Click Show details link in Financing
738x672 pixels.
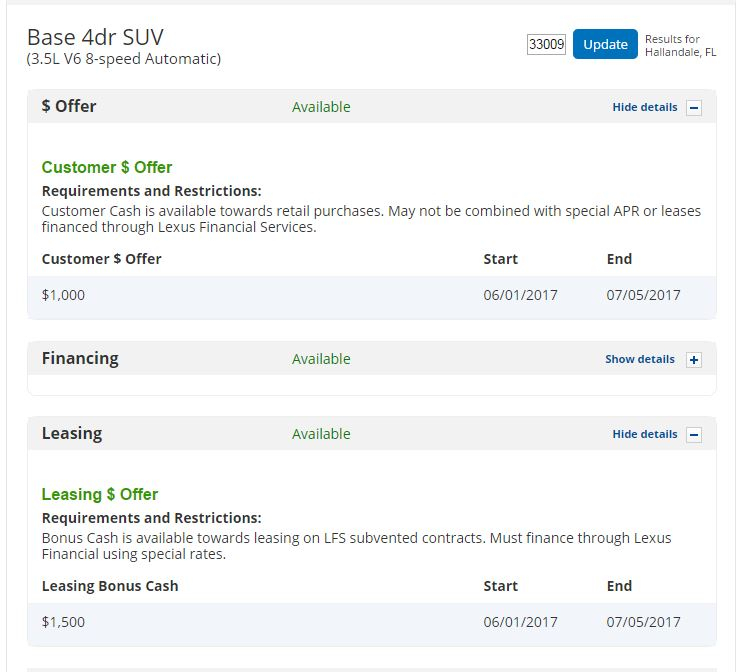(x=640, y=359)
